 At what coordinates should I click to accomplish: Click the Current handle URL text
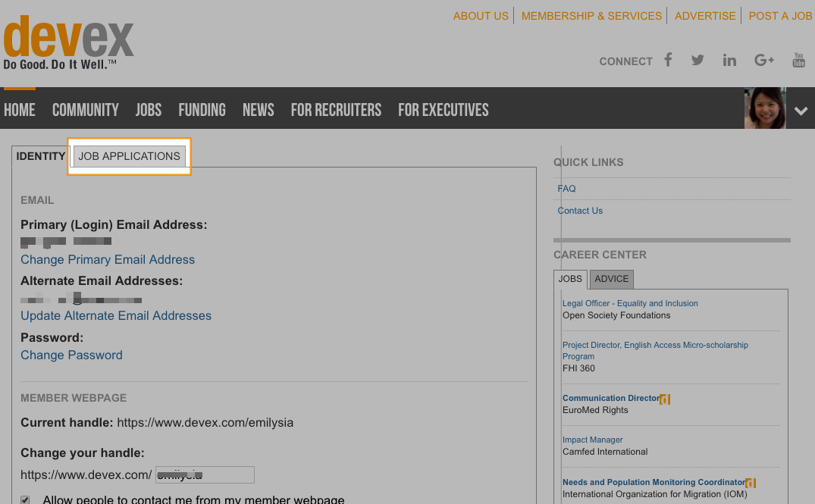tap(205, 423)
